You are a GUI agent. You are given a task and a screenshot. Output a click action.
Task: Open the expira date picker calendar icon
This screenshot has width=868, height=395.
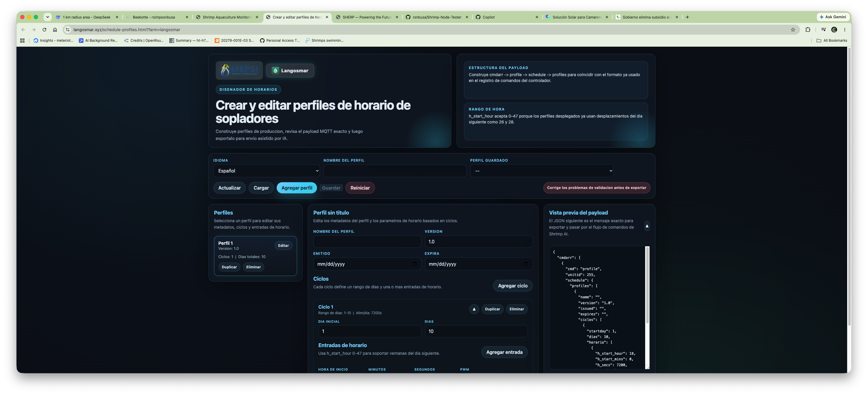tap(526, 264)
